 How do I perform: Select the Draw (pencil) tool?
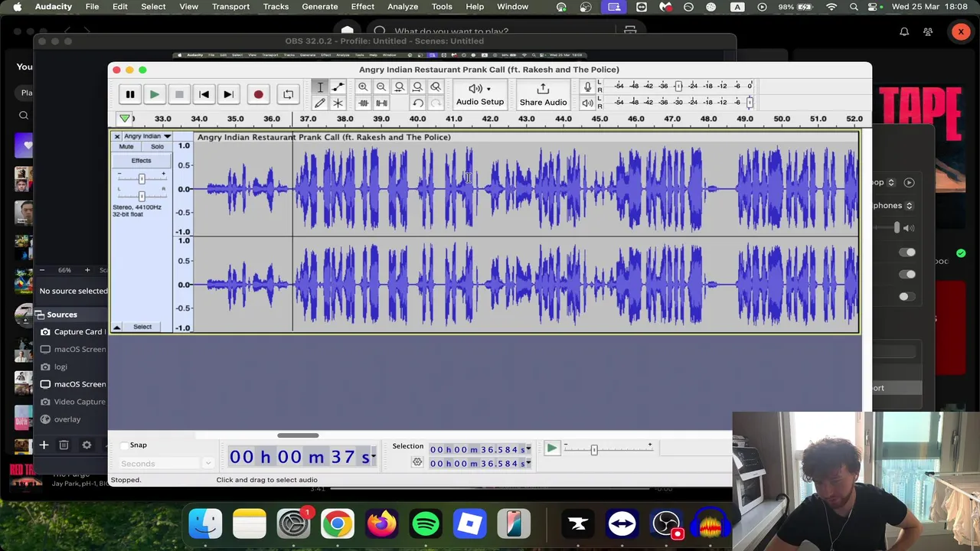(320, 103)
